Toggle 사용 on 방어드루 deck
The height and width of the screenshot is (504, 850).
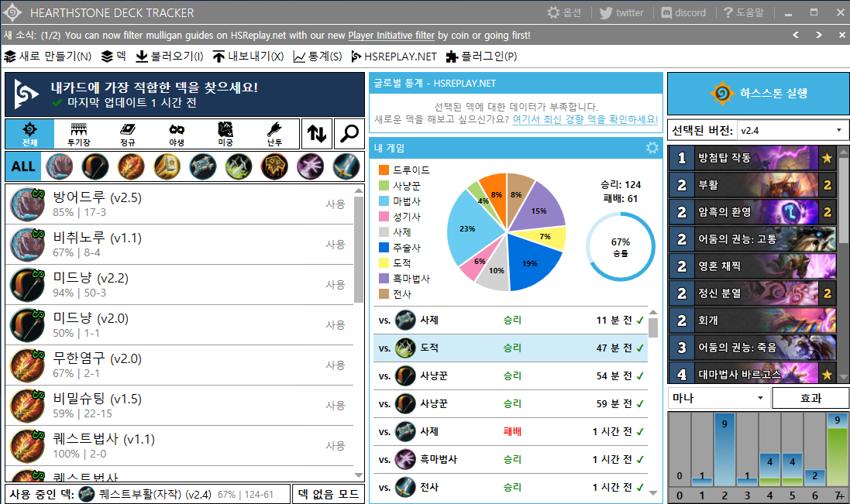pos(335,204)
